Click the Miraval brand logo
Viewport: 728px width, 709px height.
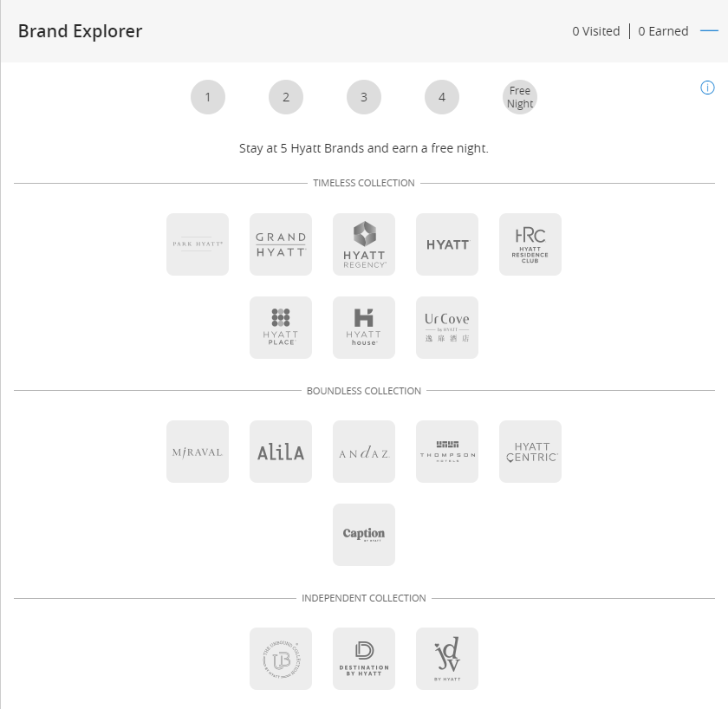198,452
